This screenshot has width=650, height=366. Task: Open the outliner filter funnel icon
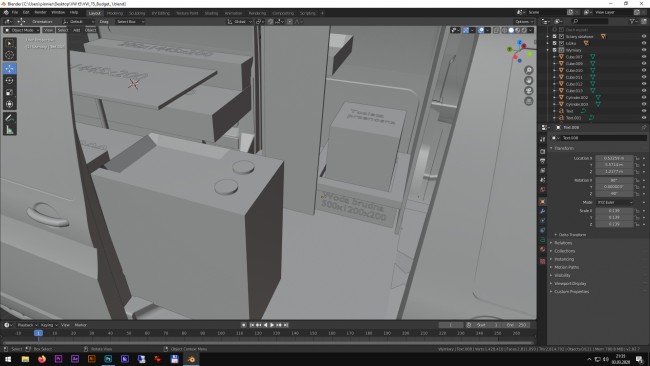click(632, 21)
